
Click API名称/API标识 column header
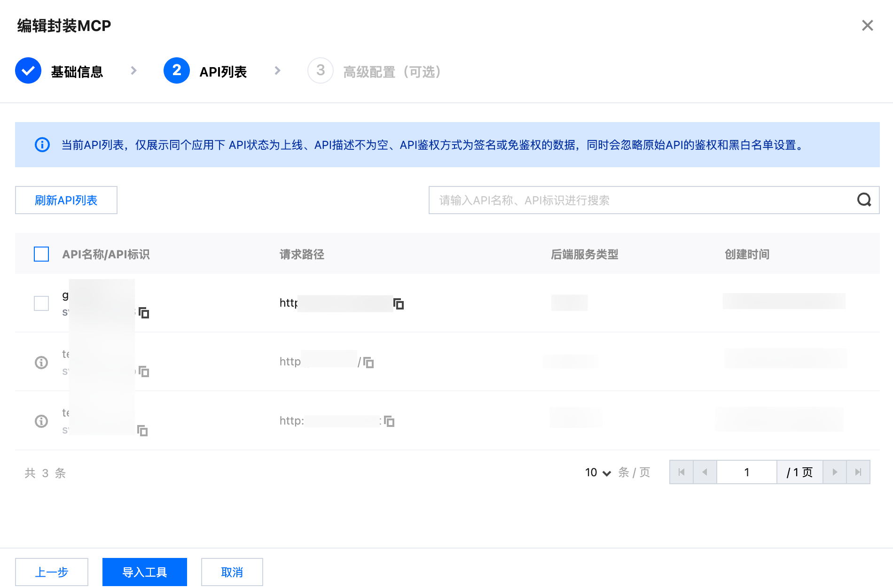click(106, 255)
